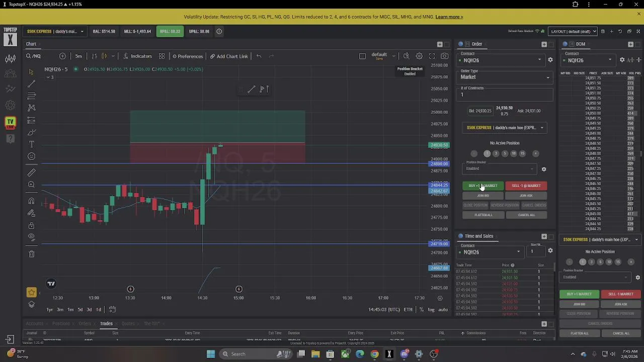Select the ruler measure tool

click(31, 172)
